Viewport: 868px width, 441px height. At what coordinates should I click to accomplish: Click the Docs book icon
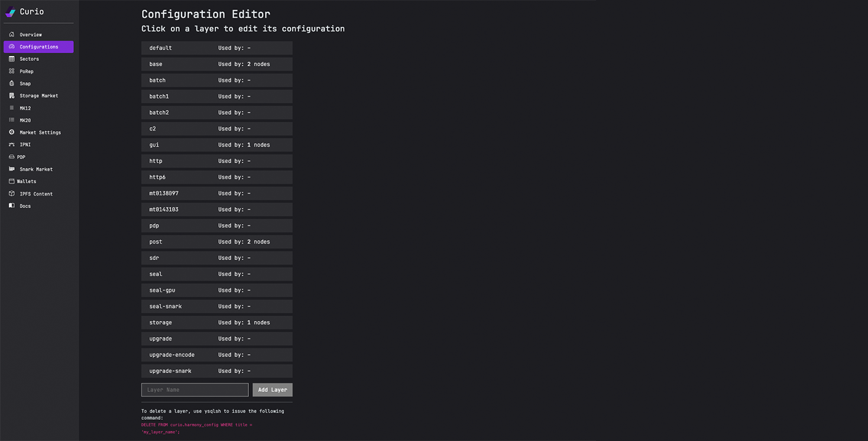pyautogui.click(x=11, y=206)
